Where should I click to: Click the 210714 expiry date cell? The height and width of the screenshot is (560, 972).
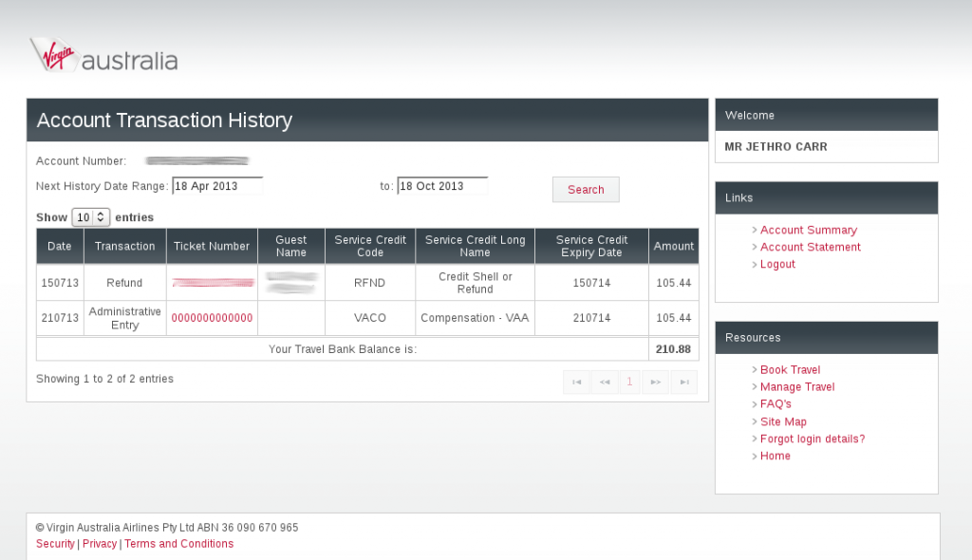click(591, 318)
